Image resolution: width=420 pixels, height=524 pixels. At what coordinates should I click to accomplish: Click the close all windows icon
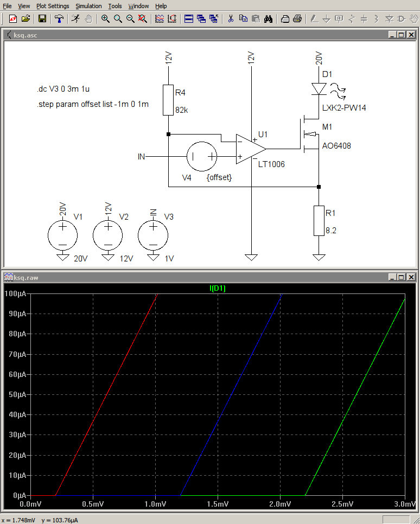tap(214, 18)
